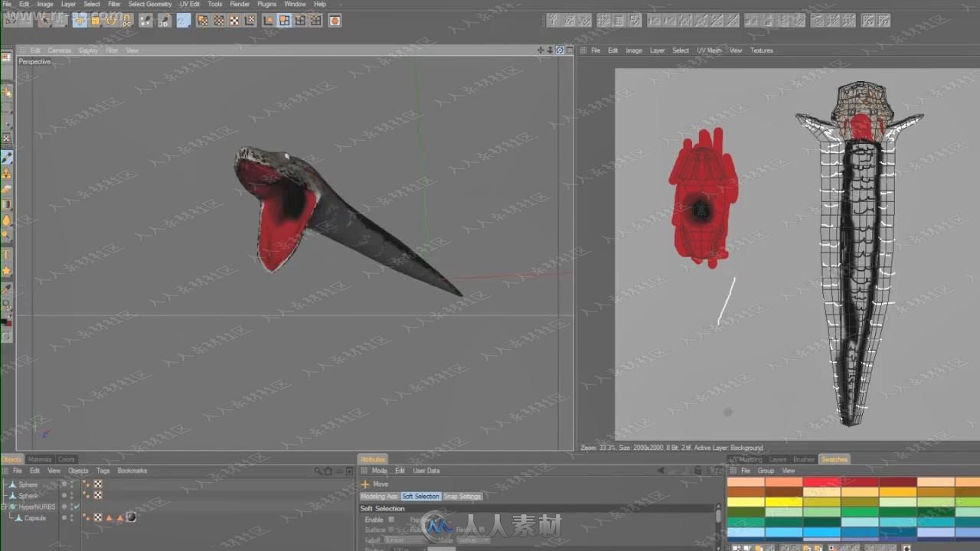The height and width of the screenshot is (551, 980).
Task: Open the Display menu in viewport
Action: (x=88, y=51)
